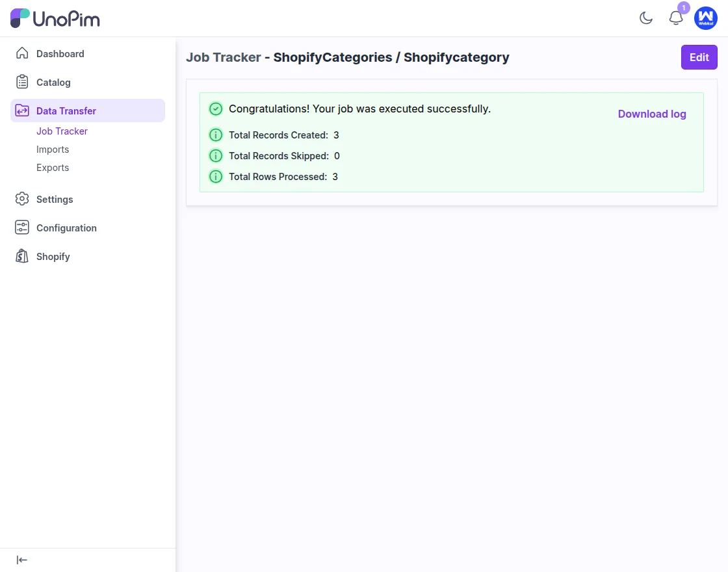Download the job log
The image size is (728, 572).
[x=652, y=114]
